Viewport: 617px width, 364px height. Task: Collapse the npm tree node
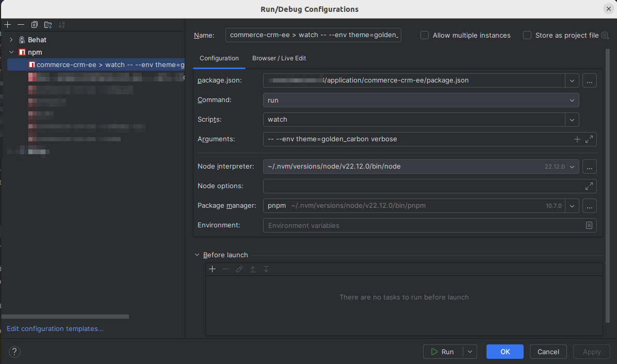coord(11,52)
